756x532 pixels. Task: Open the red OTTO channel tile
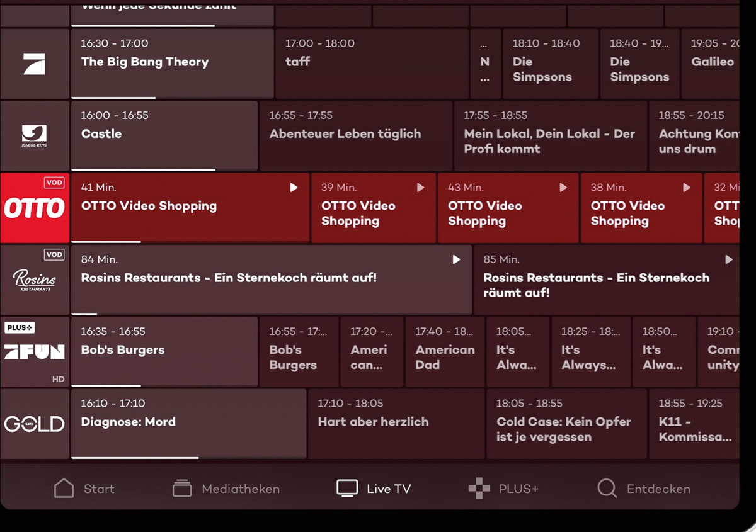click(x=35, y=208)
